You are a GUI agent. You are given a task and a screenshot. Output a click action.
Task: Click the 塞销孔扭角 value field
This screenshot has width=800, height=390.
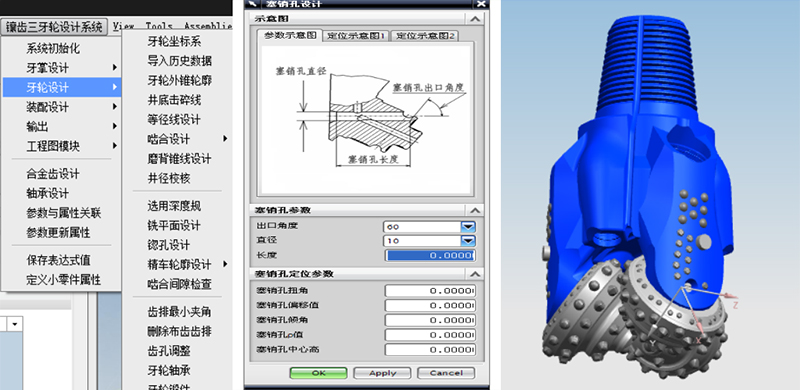click(x=430, y=291)
